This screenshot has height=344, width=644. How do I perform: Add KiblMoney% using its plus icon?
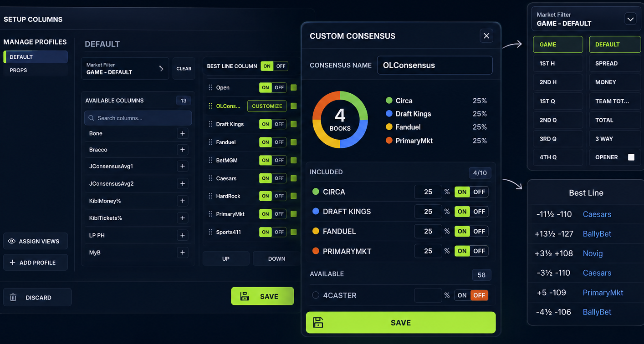pyautogui.click(x=183, y=201)
